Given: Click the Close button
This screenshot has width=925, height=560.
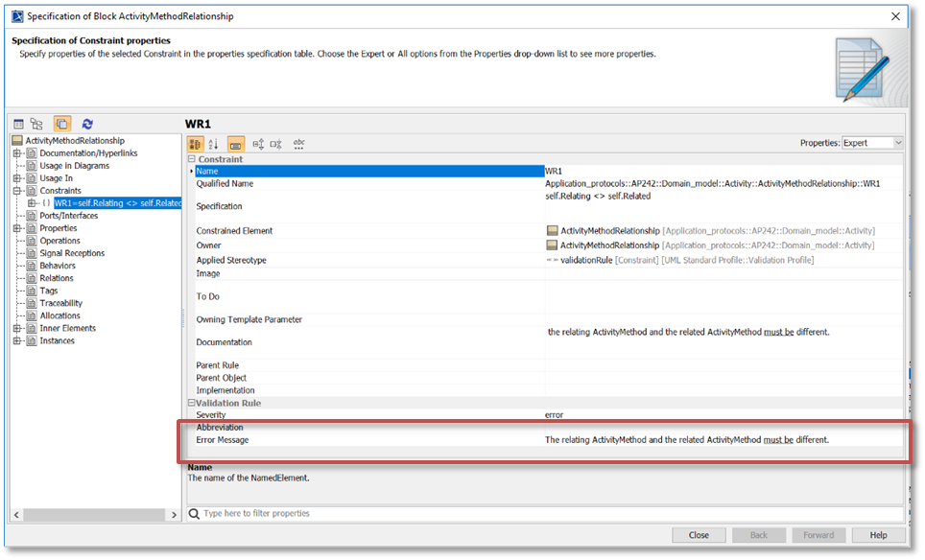Looking at the screenshot, I should pyautogui.click(x=698, y=535).
